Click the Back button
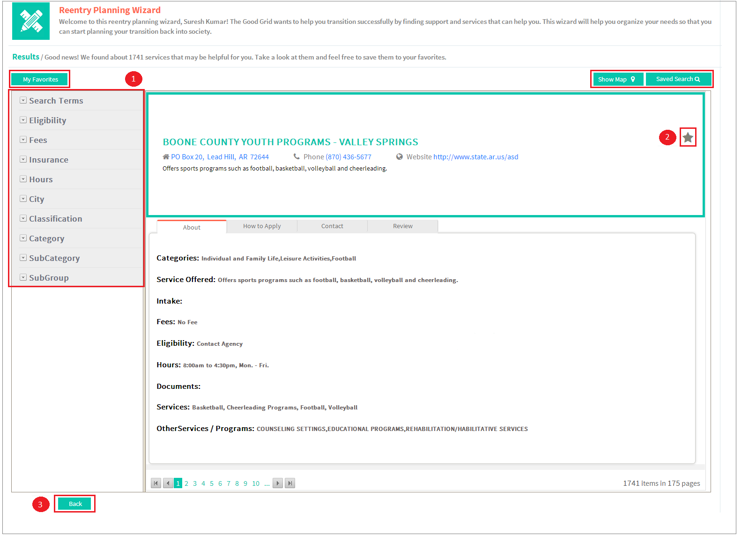The image size is (756, 550). (75, 504)
